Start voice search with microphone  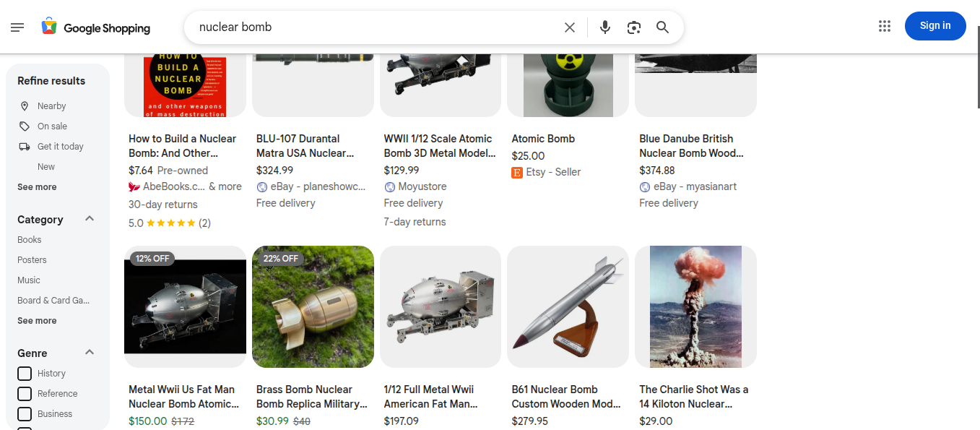(605, 27)
